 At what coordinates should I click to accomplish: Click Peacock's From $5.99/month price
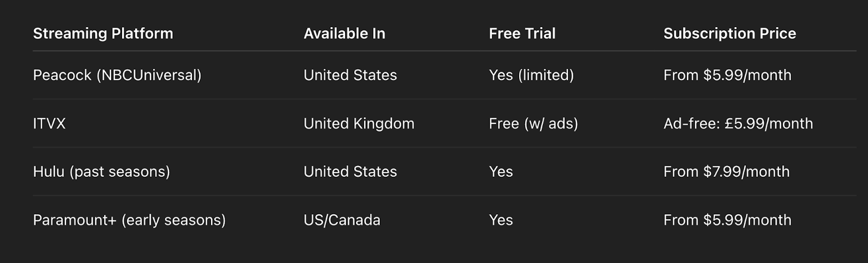(x=727, y=75)
